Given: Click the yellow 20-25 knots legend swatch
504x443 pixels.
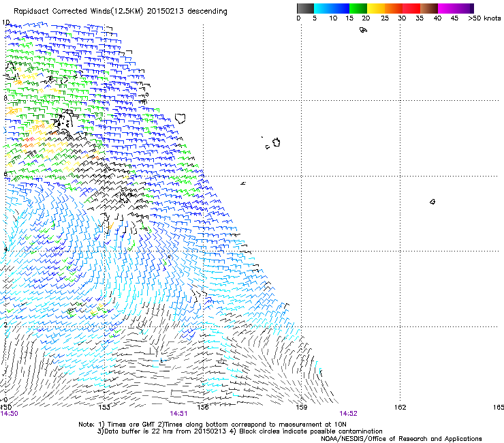Looking at the screenshot, I should pyautogui.click(x=376, y=8).
